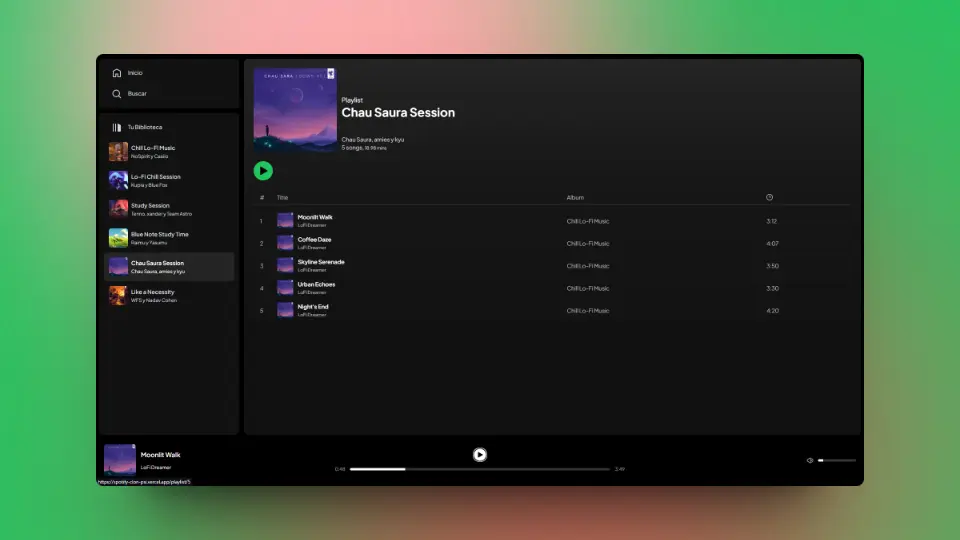Screen dimensions: 960x540
Task: Click the Chau Saura Session sidebar thumbnail
Action: [x=118, y=267]
